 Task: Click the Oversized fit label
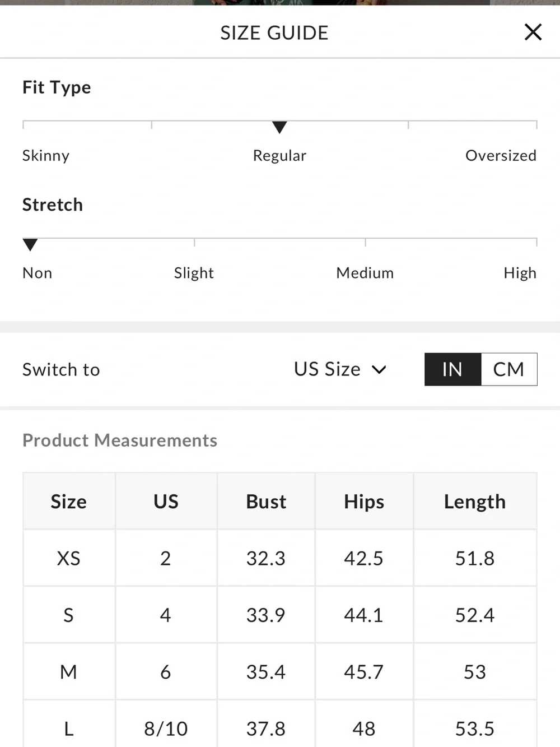(x=501, y=155)
